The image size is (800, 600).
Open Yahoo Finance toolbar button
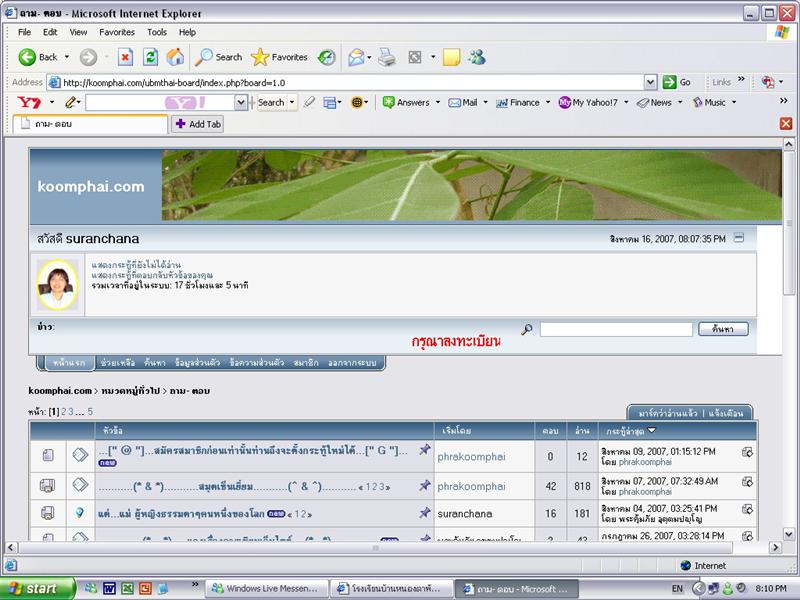[518, 103]
